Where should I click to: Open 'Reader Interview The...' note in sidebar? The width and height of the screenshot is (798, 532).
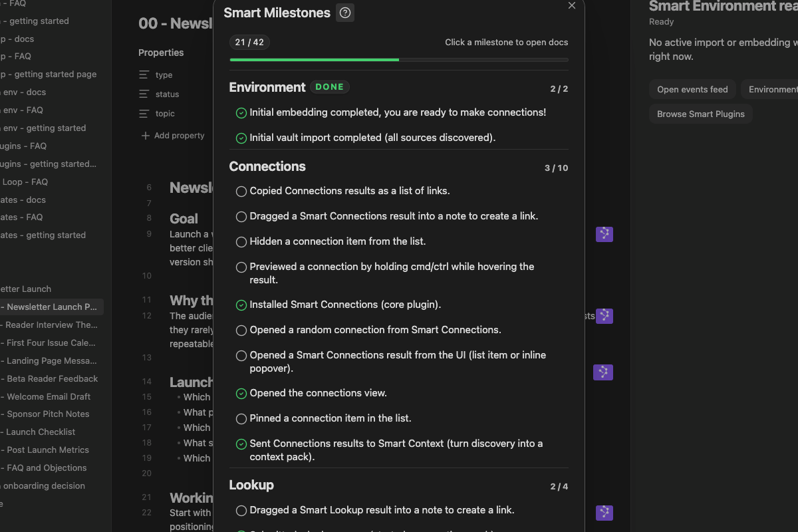click(51, 325)
